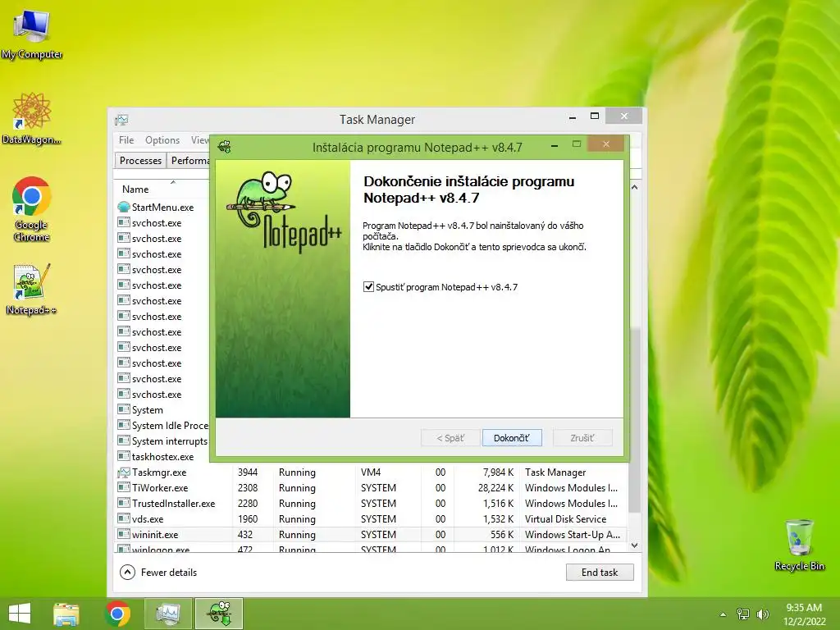Select Taskmgr.exe process row
Image resolution: width=840 pixels, height=630 pixels.
click(372, 472)
